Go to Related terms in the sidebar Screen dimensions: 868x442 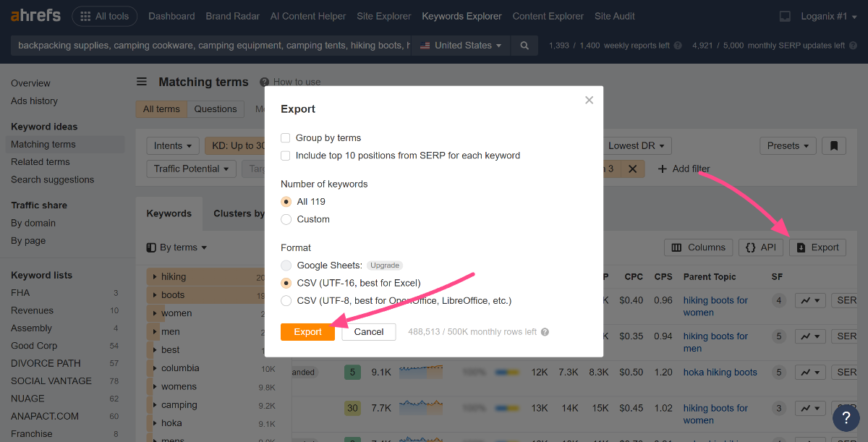[x=41, y=162]
